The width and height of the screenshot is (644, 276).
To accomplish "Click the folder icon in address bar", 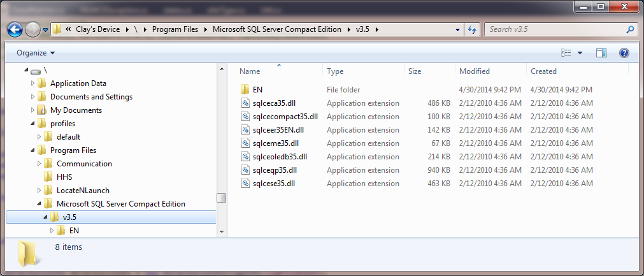I will click(57, 29).
